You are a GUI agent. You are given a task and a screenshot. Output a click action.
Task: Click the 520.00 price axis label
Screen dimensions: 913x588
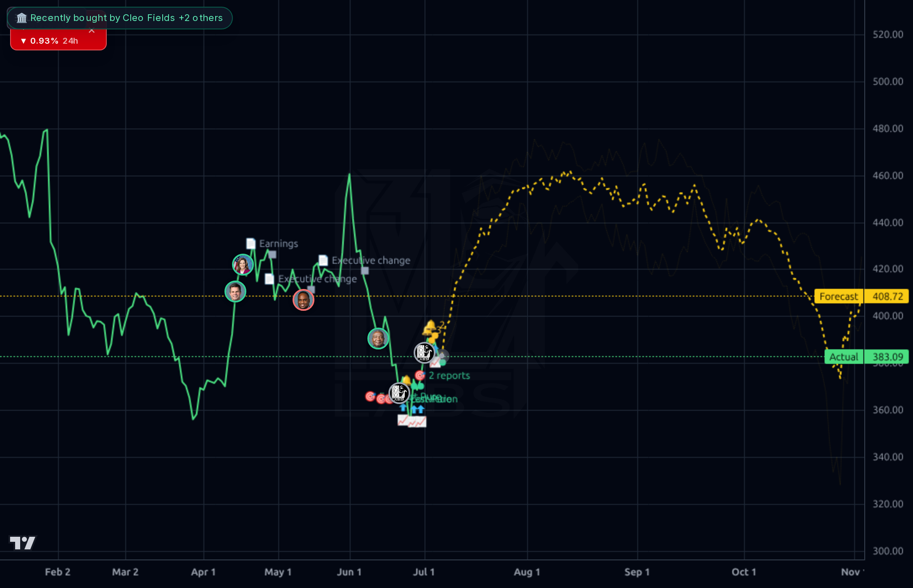pos(888,34)
